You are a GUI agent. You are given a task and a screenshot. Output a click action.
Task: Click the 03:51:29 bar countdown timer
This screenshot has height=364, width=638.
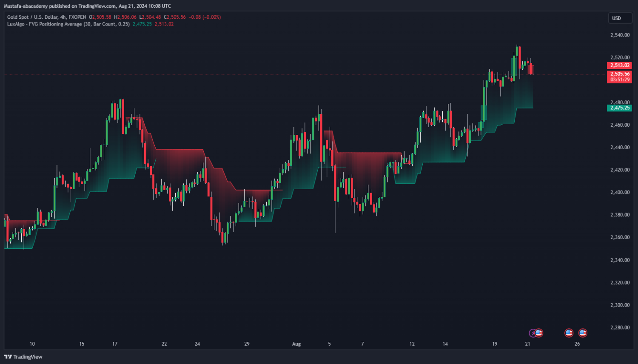(619, 80)
